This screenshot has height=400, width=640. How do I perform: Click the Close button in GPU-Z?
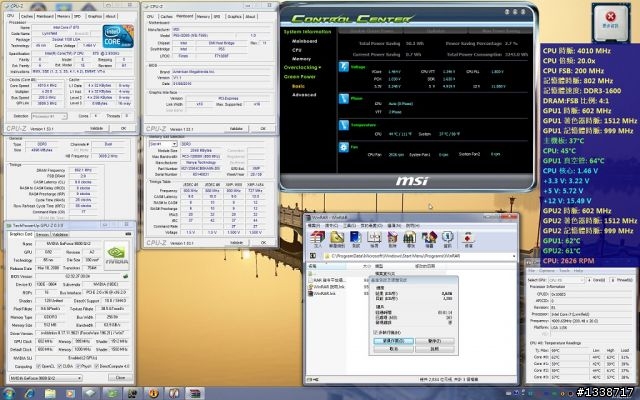(x=120, y=378)
